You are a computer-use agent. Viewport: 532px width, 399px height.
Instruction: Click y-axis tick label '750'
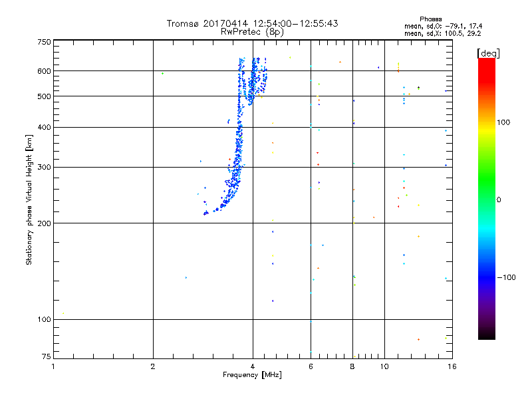[x=44, y=42]
